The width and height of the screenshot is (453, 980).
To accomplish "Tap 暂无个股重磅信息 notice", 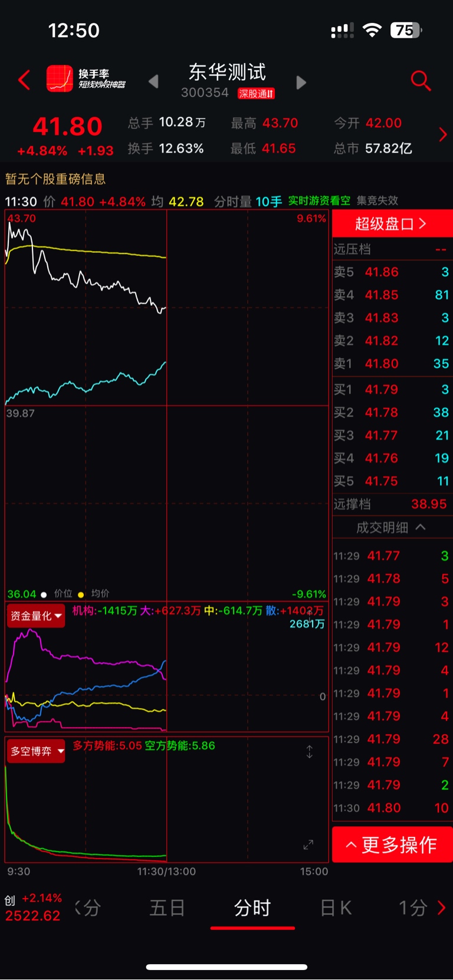I will pos(55,179).
